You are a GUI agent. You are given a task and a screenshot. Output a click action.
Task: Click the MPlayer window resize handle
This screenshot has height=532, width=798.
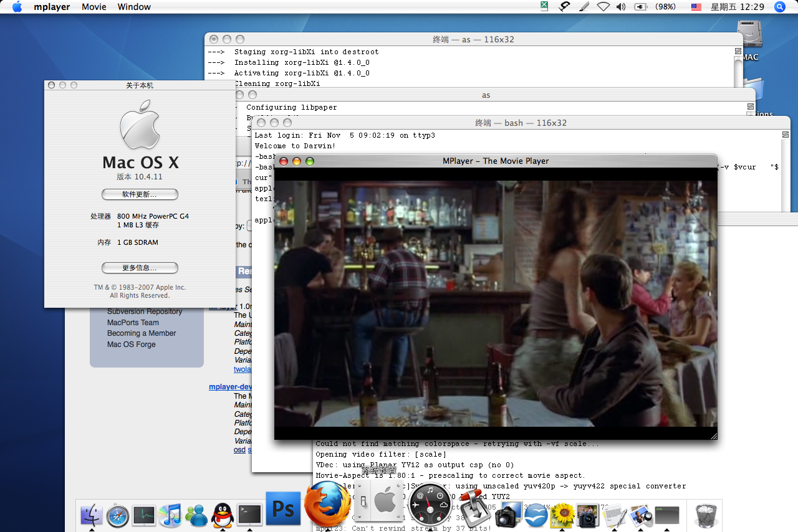(713, 435)
